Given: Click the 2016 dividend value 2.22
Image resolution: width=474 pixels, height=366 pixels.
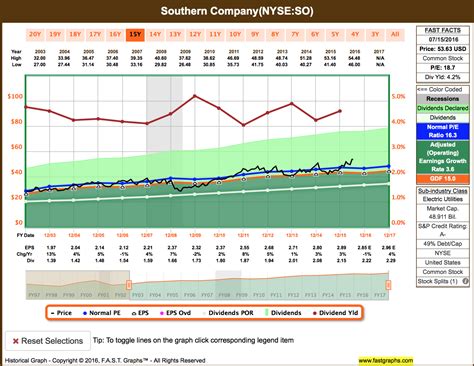Looking at the screenshot, I should (x=366, y=260).
